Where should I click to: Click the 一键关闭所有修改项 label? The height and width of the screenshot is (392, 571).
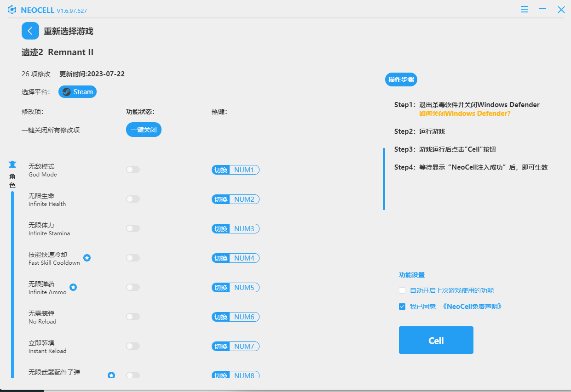pyautogui.click(x=51, y=130)
